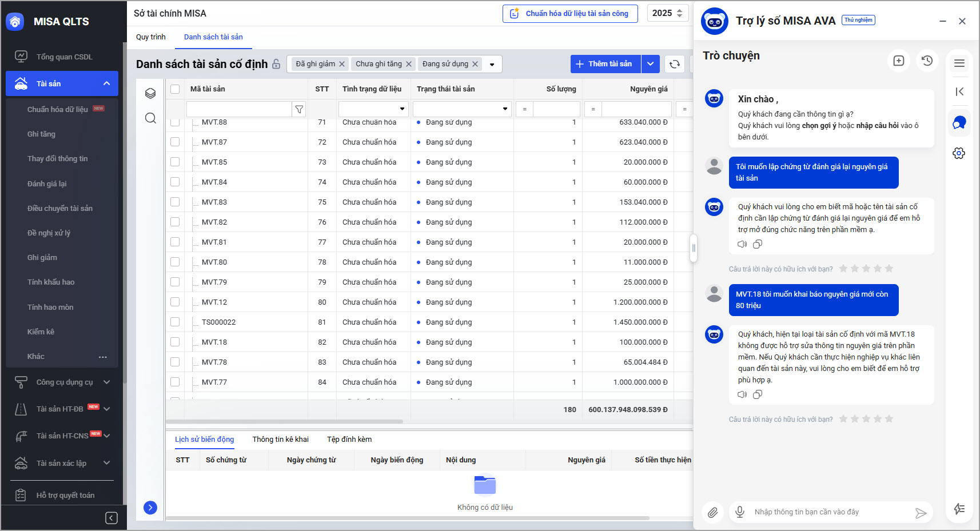Click the search magnifier icon beside table
Viewport: 980px width, 531px height.
[x=150, y=118]
